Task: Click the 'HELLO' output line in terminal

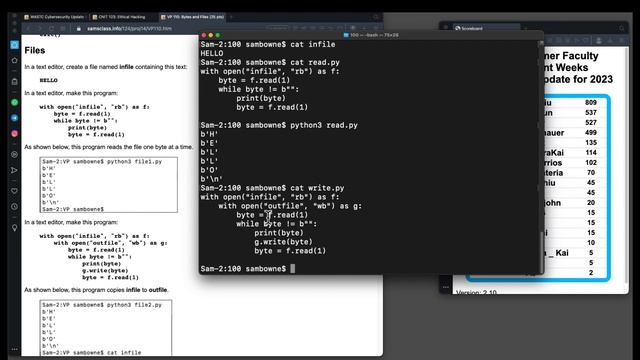Action: click(212, 53)
